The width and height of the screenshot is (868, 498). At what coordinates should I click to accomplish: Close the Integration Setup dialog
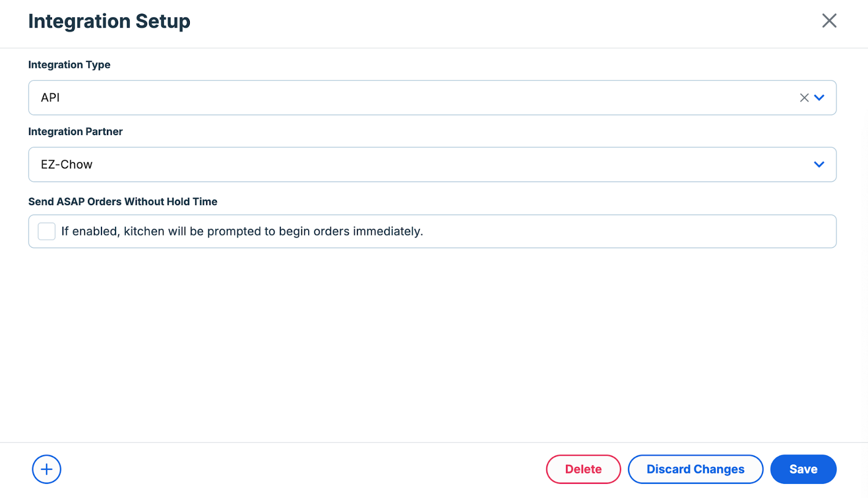829,21
